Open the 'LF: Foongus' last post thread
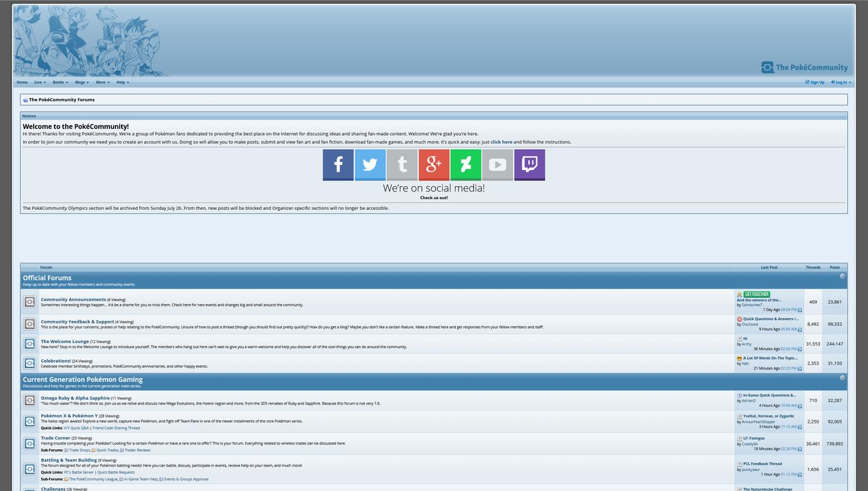 pos(754,438)
